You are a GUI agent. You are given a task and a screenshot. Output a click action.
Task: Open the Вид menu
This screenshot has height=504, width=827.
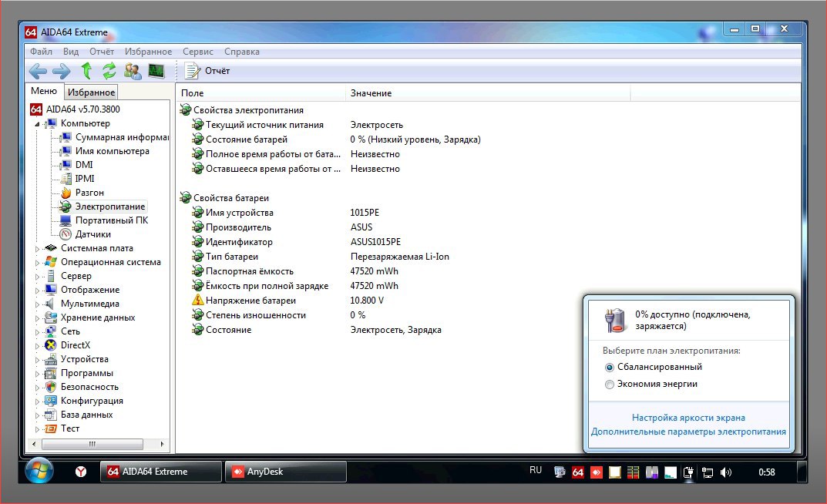pos(71,52)
